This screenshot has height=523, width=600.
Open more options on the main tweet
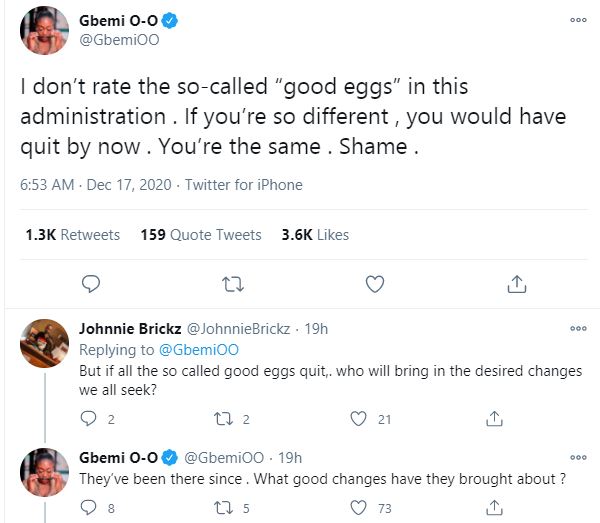tap(578, 20)
